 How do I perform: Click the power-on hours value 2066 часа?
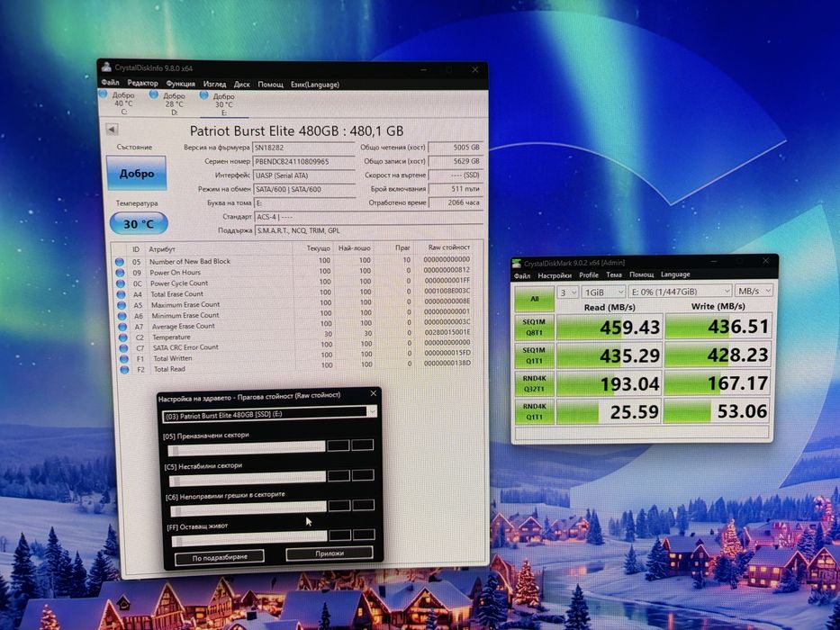[456, 202]
